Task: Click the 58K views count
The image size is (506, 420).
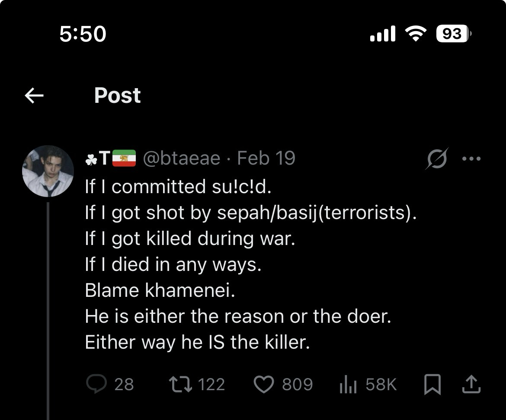Action: pyautogui.click(x=381, y=384)
